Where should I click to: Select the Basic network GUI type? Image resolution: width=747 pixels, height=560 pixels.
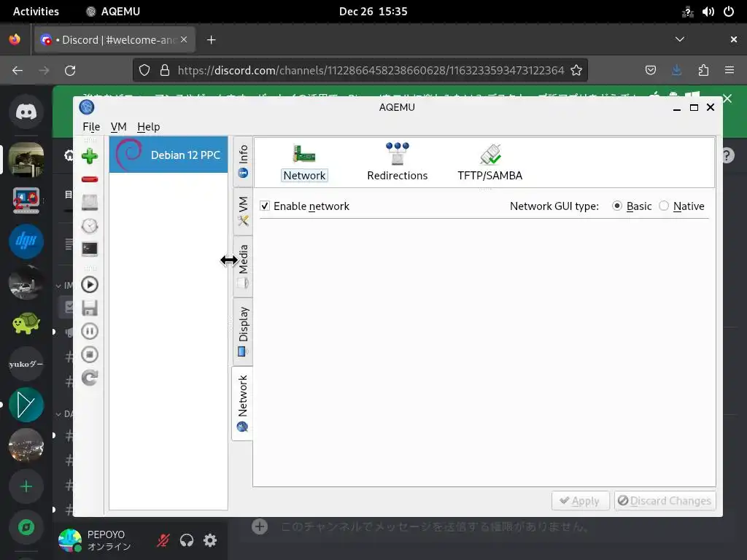tap(617, 206)
